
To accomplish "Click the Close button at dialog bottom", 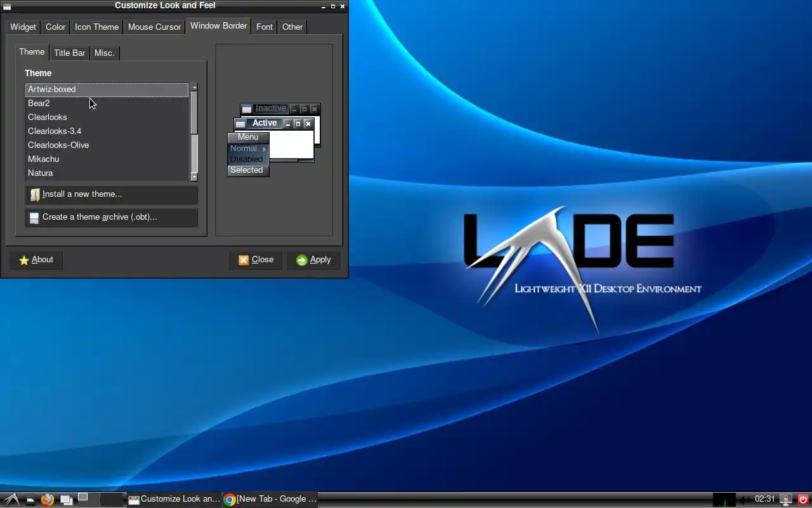I will click(256, 260).
